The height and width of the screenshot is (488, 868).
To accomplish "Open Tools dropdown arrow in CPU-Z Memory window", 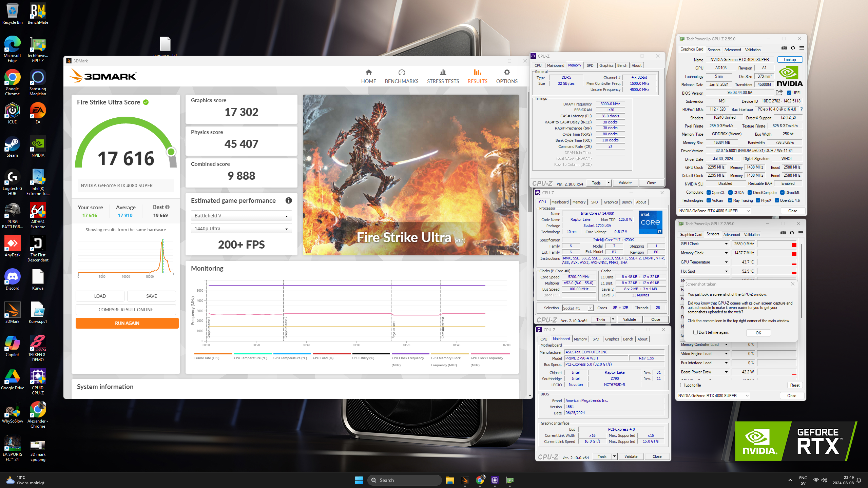I will (609, 183).
